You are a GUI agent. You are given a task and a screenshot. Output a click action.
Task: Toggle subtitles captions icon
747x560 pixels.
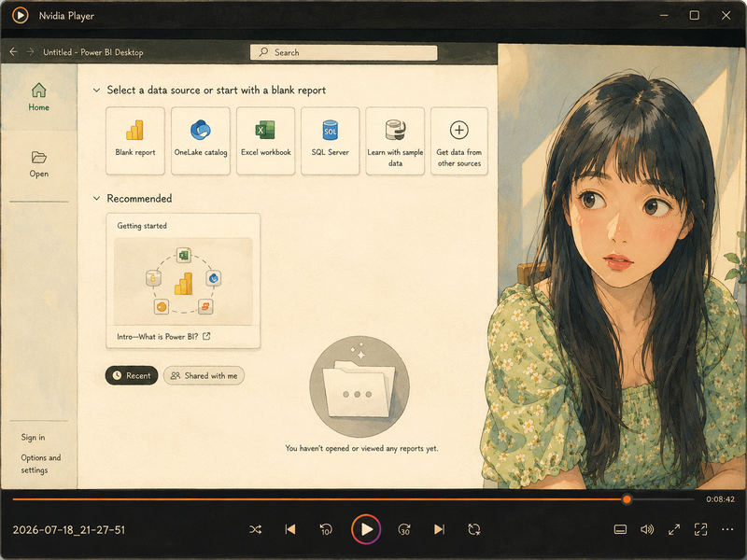(620, 529)
